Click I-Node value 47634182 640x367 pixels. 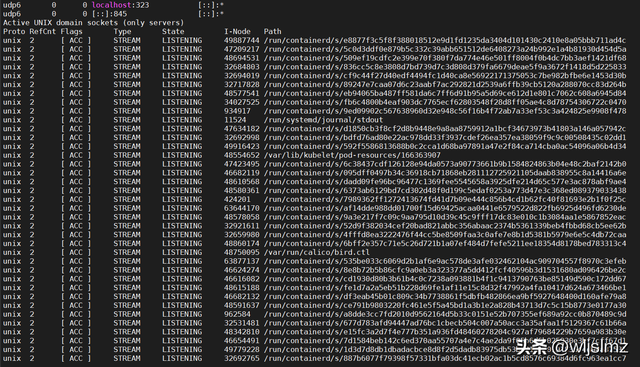pos(242,129)
